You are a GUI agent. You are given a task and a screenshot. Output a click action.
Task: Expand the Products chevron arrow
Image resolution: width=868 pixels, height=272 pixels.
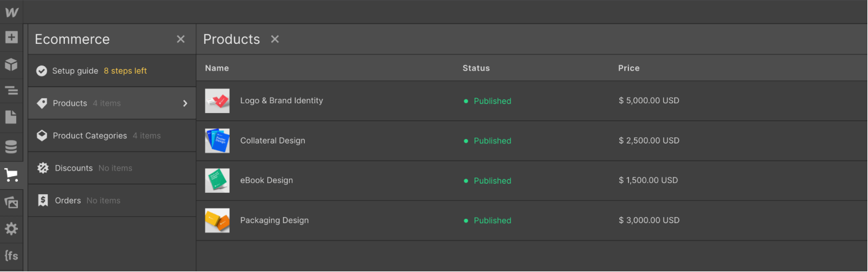(184, 103)
